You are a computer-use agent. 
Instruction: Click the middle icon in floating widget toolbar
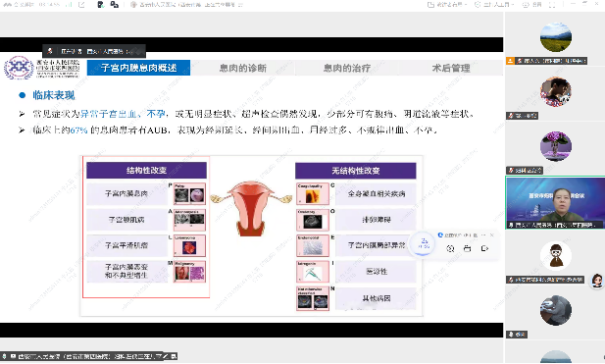467,249
